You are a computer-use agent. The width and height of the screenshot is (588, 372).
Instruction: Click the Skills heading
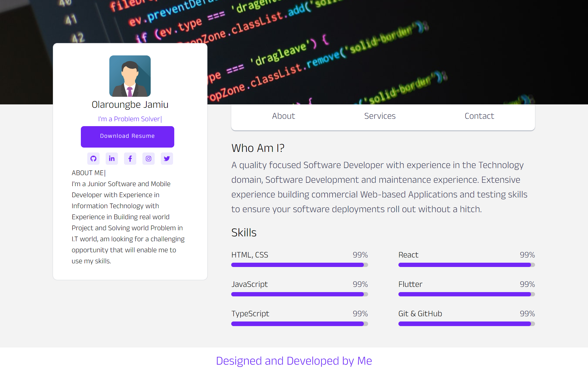[x=244, y=233]
